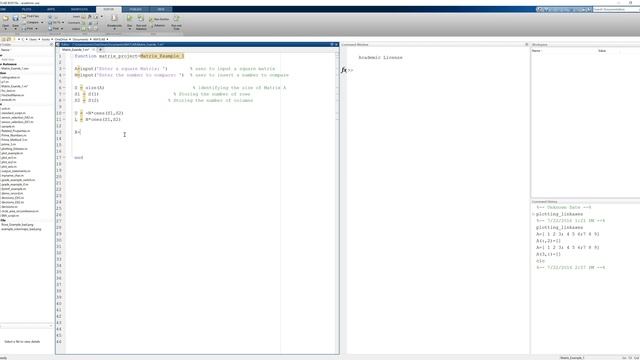Select the EDITOR ribbon tab

click(109, 9)
